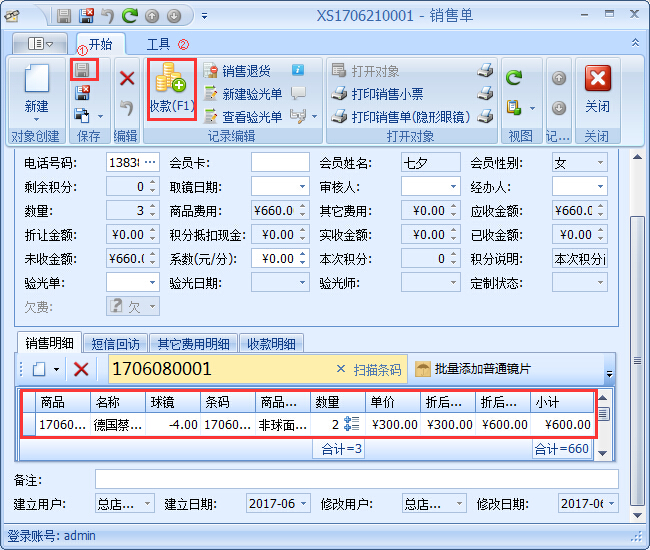The image size is (650, 550).
Task: Open quick access toolbar customize dropdown
Action: [204, 16]
